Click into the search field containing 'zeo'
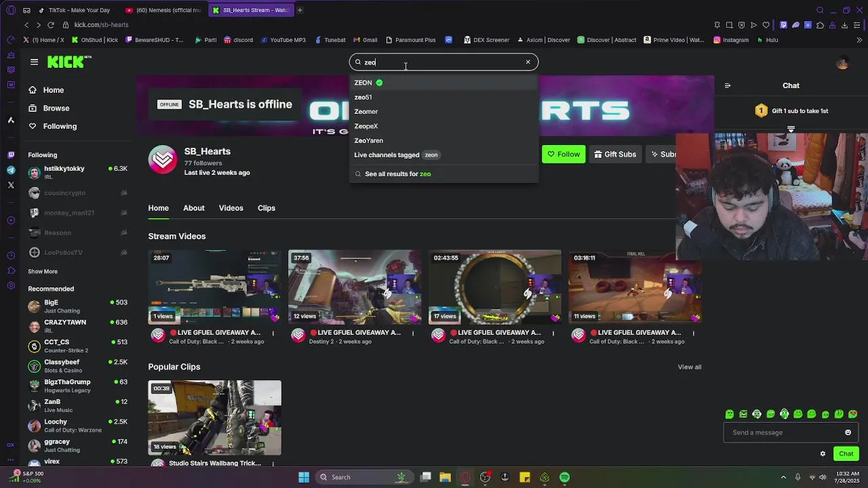 click(x=443, y=62)
